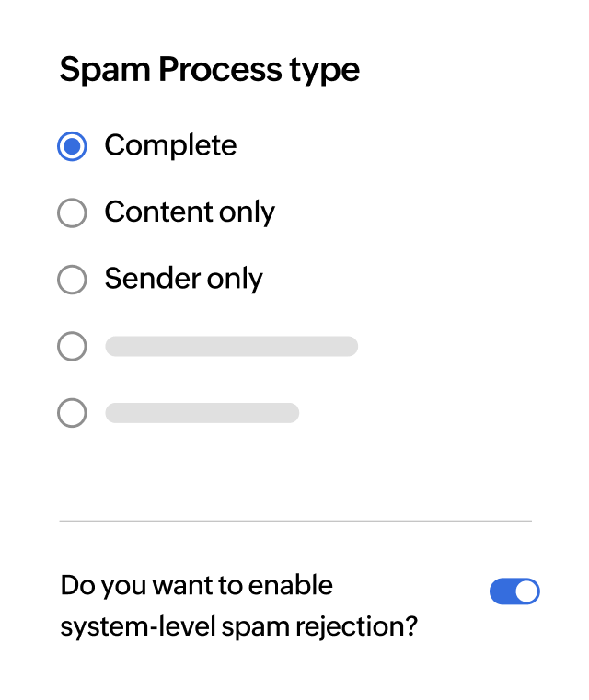589x700 pixels.
Task: Click the "Content only" option label
Action: click(x=190, y=212)
